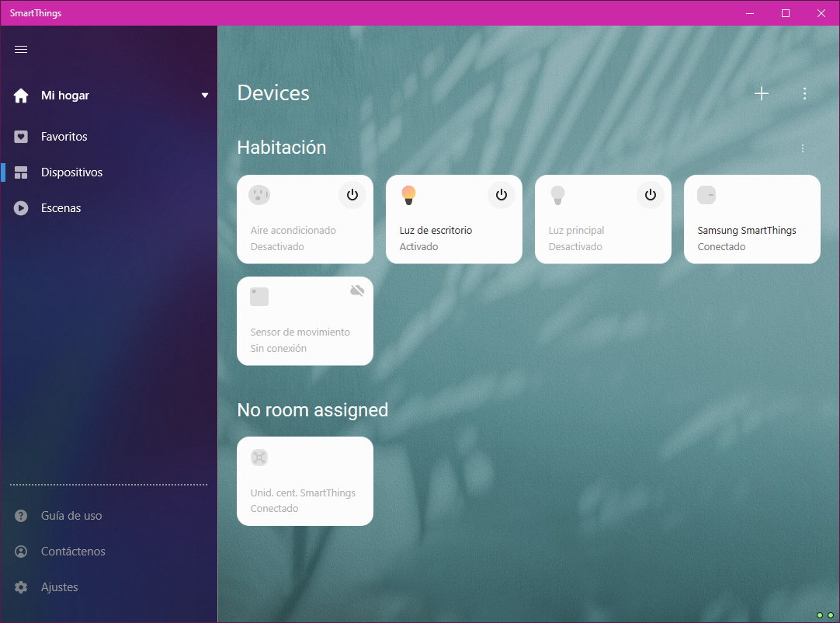This screenshot has height=623, width=840.
Task: Open the Devices more options menu
Action: 804,94
